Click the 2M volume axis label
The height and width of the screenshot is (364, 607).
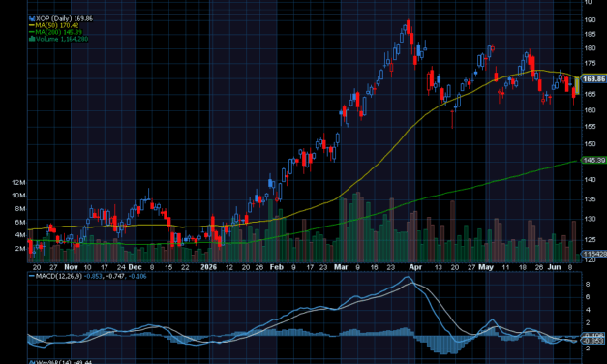[20, 249]
